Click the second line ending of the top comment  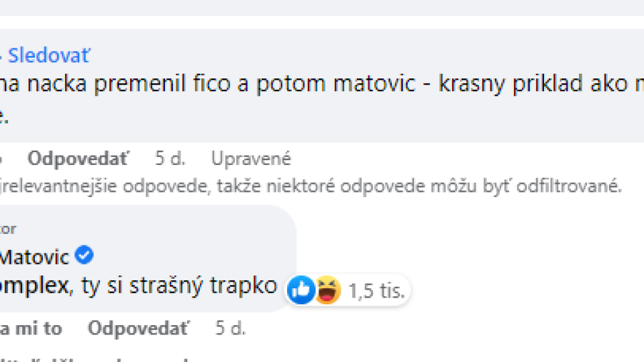tap(4, 117)
